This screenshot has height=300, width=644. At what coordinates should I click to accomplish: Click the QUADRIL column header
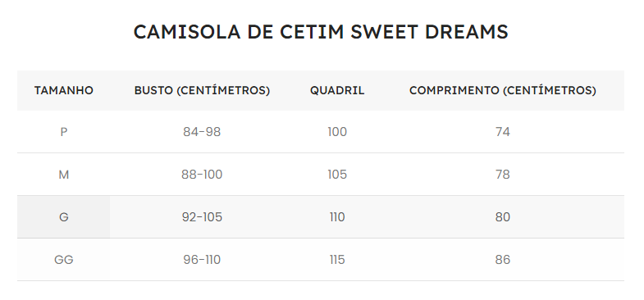pyautogui.click(x=337, y=90)
